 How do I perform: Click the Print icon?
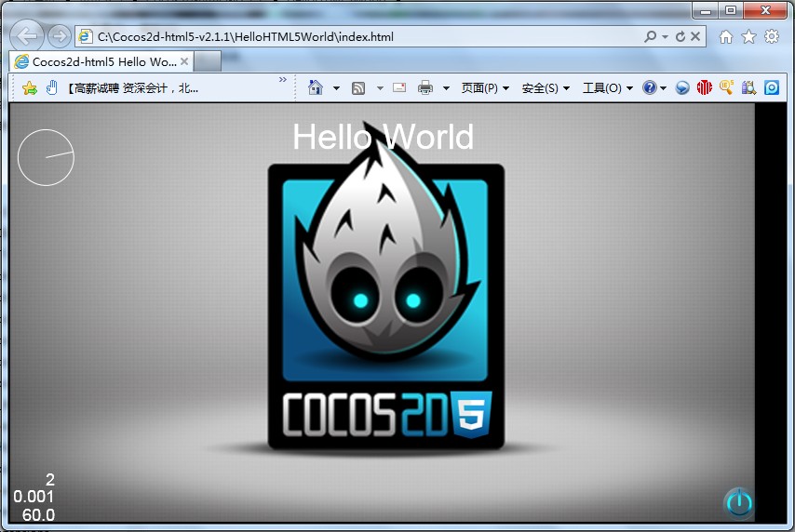(425, 88)
